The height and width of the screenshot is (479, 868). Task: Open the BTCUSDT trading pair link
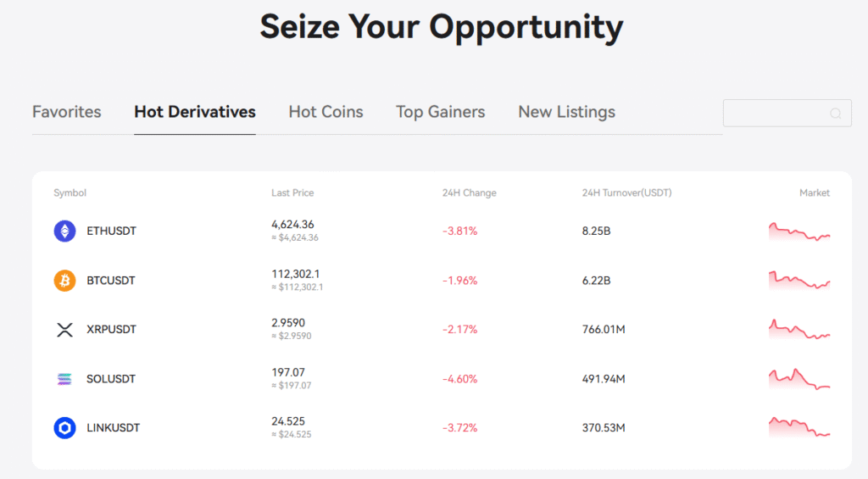pyautogui.click(x=111, y=281)
